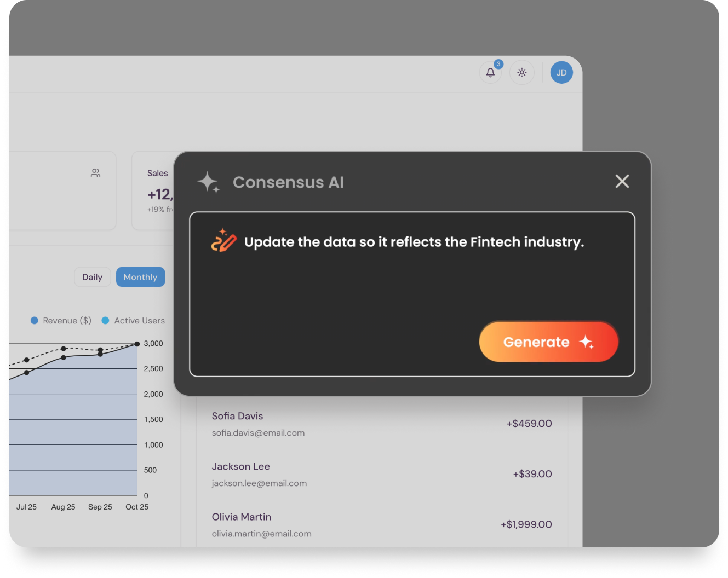Click the notification badge showing 3
The image size is (728, 578).
[498, 64]
